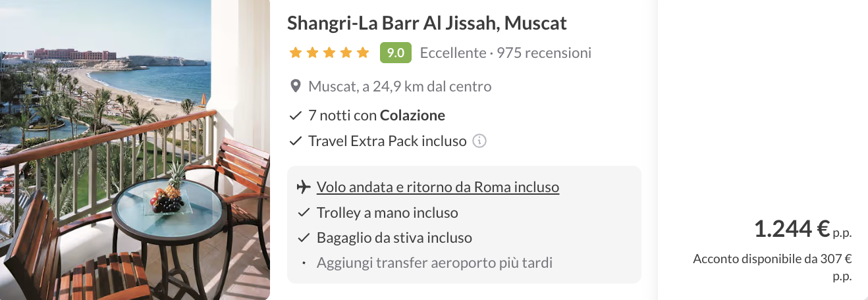Image resolution: width=868 pixels, height=300 pixels.
Task: Click the green 9.0 rating badge
Action: (395, 53)
